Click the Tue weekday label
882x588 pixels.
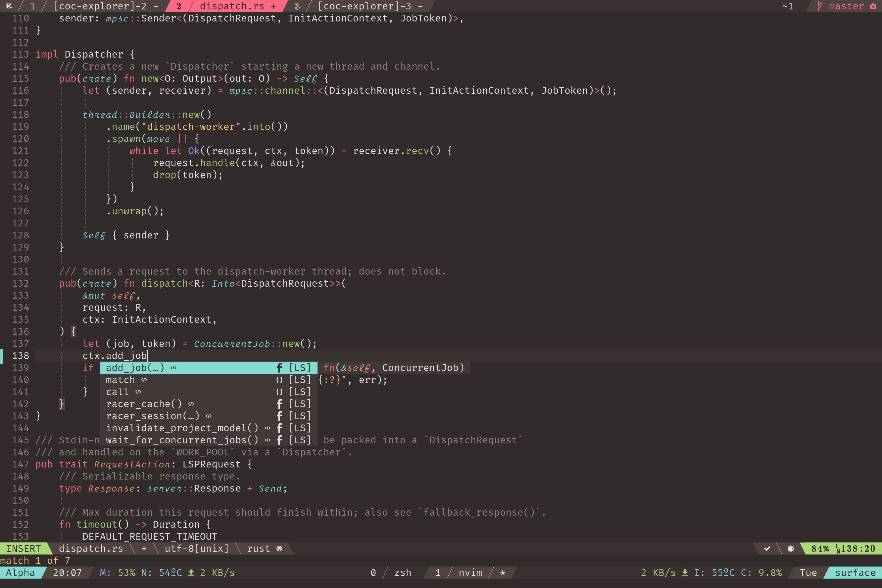click(x=808, y=573)
